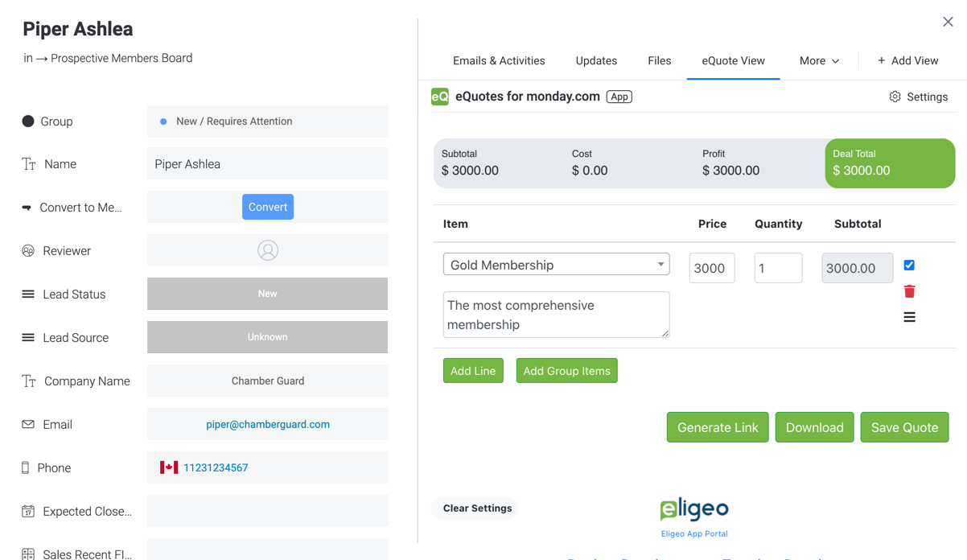Viewport: 967px width, 560px height.
Task: Click the eQuotes green app logo
Action: pos(440,97)
